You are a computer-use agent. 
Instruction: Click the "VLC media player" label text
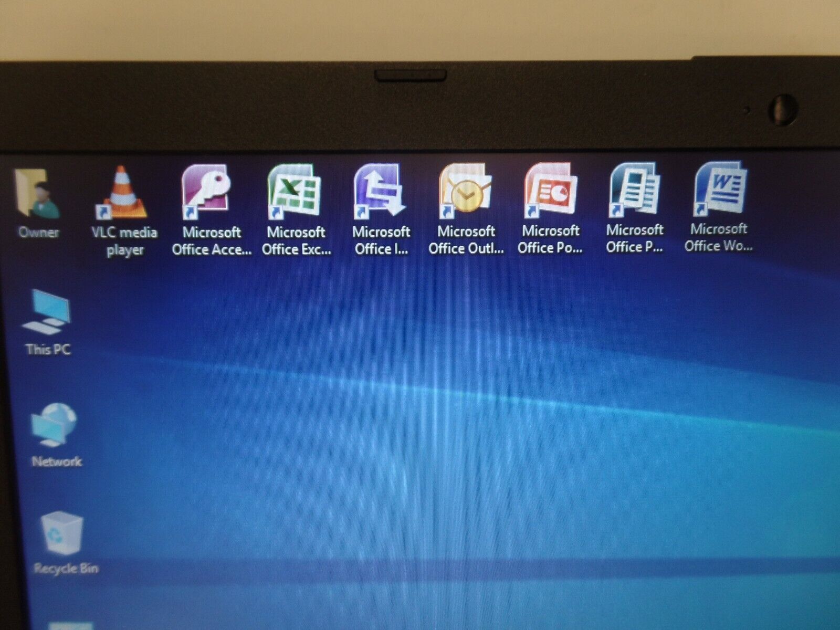coord(124,241)
